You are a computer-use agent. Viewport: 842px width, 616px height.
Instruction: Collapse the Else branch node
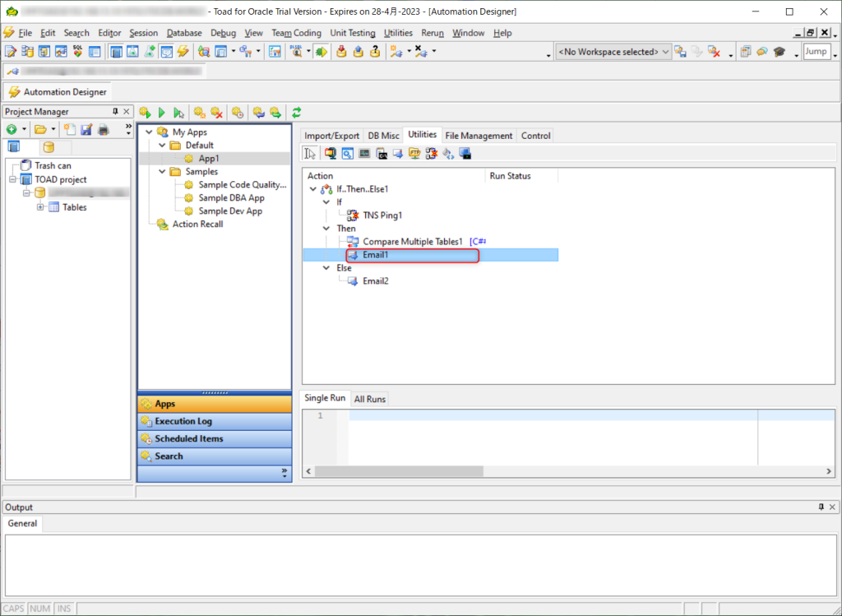coord(326,268)
